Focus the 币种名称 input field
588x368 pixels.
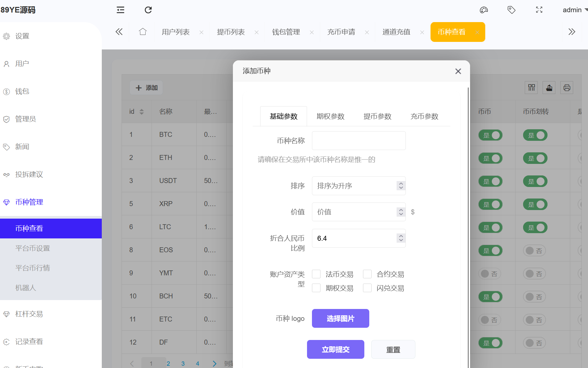click(x=358, y=141)
